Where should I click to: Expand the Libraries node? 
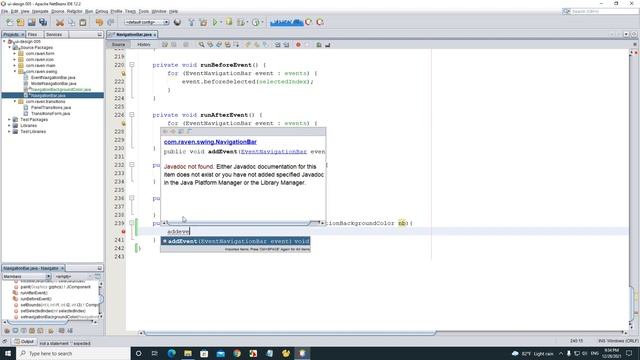click(10, 126)
